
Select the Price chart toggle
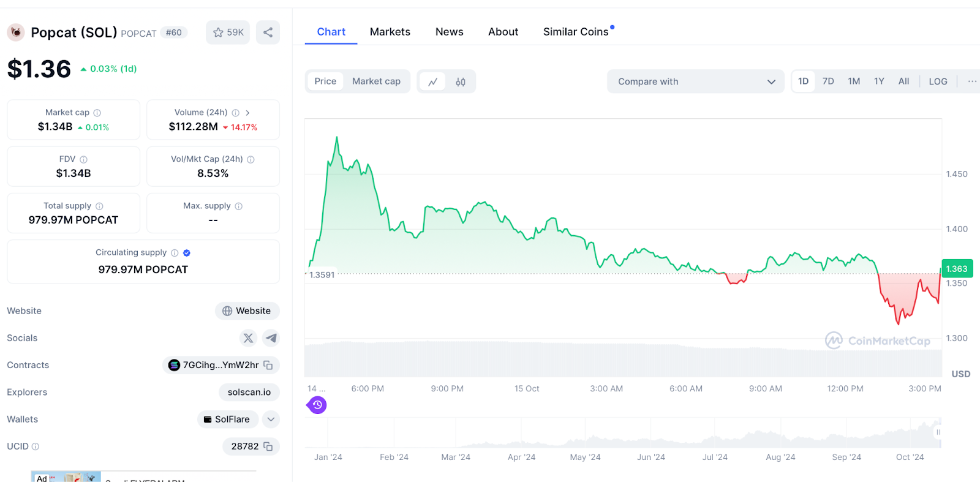pos(325,81)
